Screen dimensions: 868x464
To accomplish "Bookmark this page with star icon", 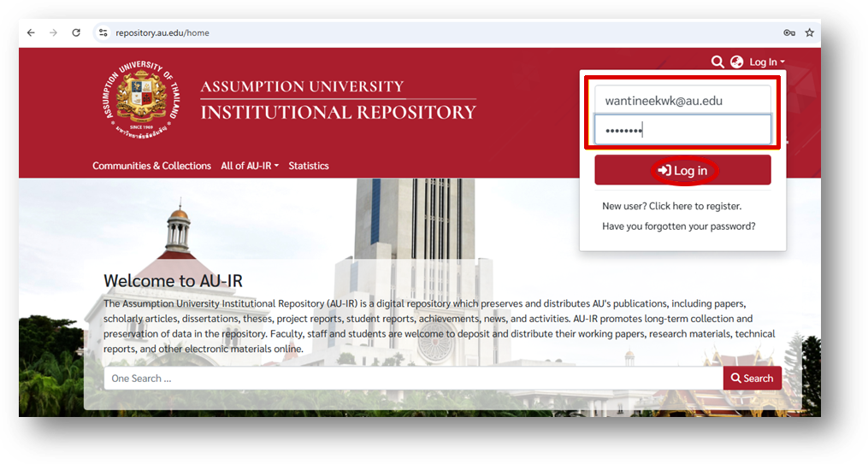I will 809,32.
